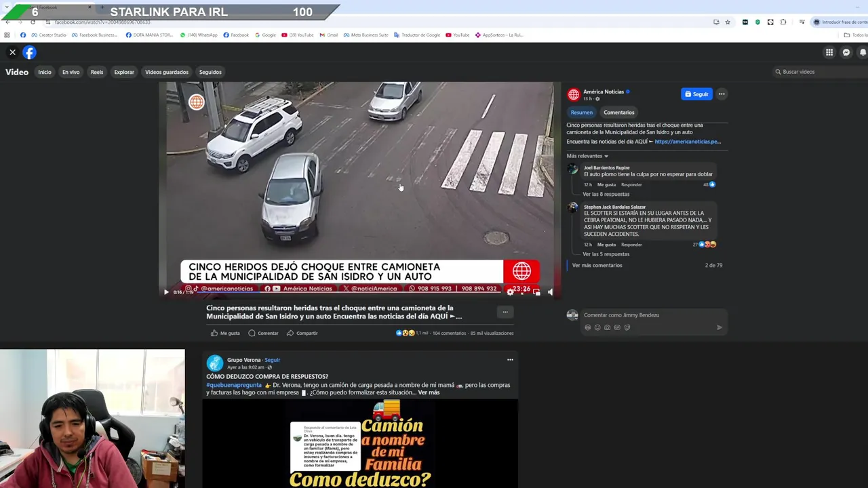Viewport: 868px width, 488px height.
Task: Open the #quebuenapregunta hashtag
Action: click(234, 385)
